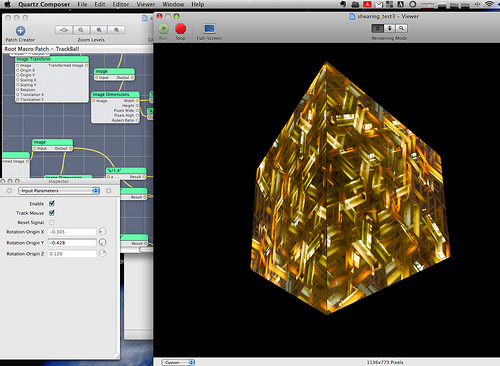The width and height of the screenshot is (500, 366).
Task: Click the last magnifier in Zoom Levels
Action: tap(117, 30)
